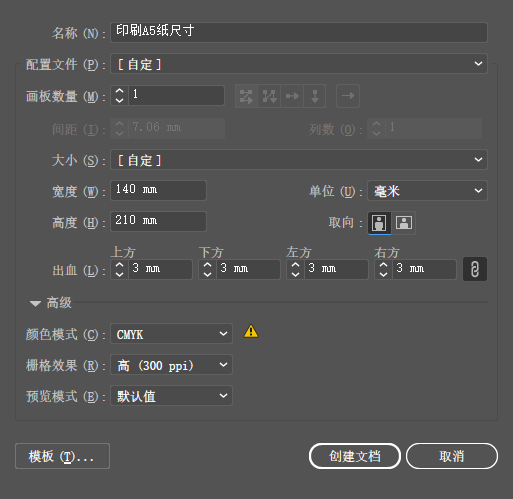The width and height of the screenshot is (513, 499).
Task: Select the Grid by Row arrangement icon
Action: [246, 96]
